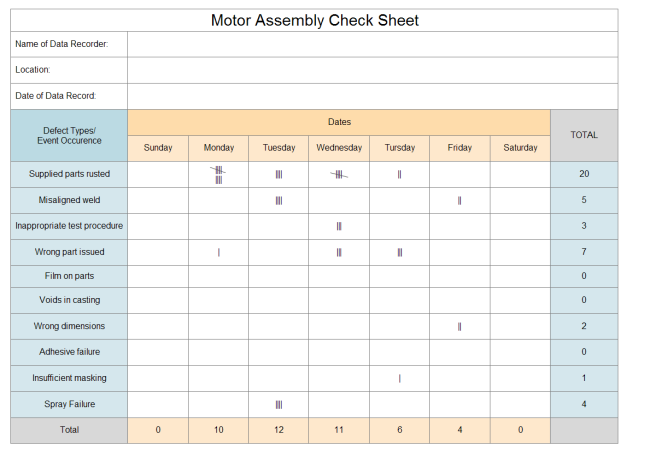Select the Sunday column header
The width and height of the screenshot is (650, 459).
158,148
